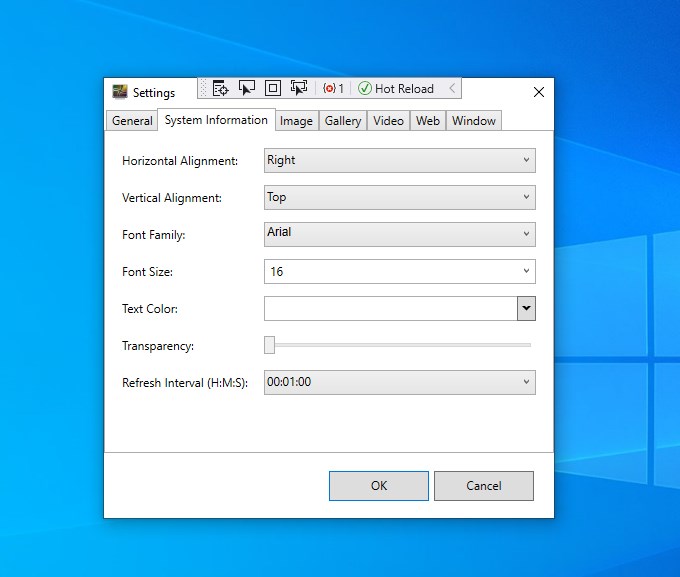Toggle the Display Layout Adorners icon
This screenshot has height=577, width=680.
coord(273,89)
